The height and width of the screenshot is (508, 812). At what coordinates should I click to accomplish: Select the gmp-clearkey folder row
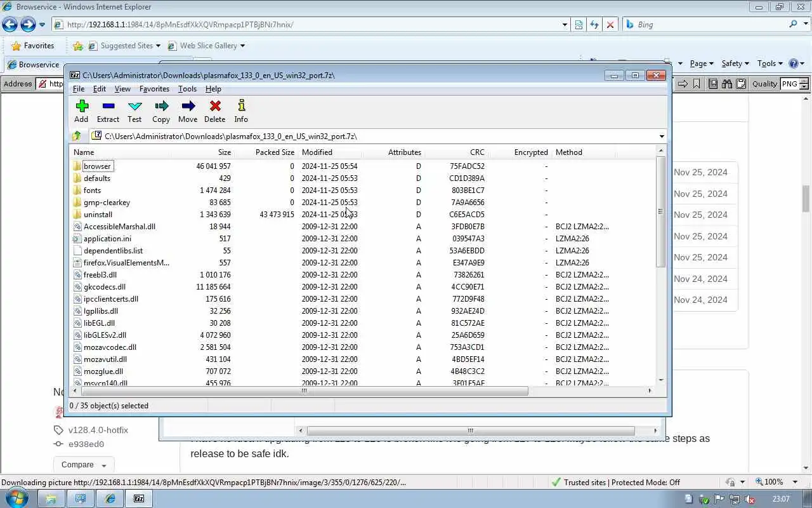click(x=362, y=203)
